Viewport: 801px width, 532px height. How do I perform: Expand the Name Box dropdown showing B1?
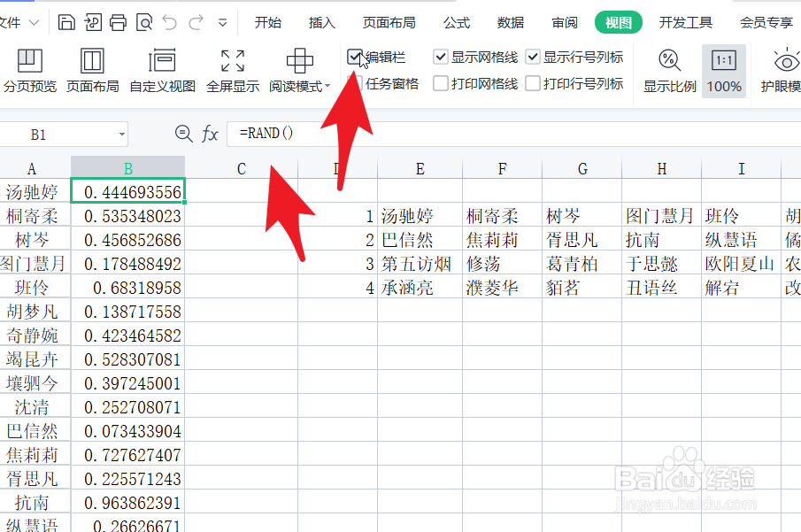coord(123,134)
